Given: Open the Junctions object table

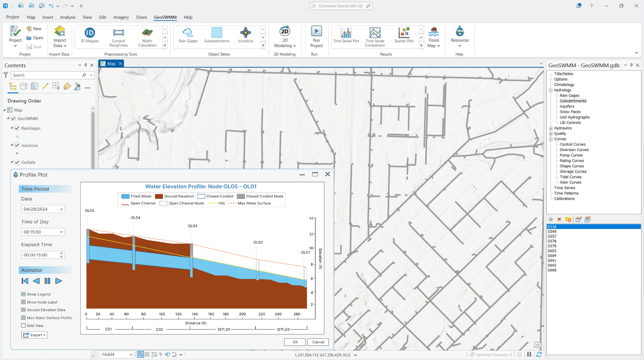Looking at the screenshot, I should pos(246,36).
